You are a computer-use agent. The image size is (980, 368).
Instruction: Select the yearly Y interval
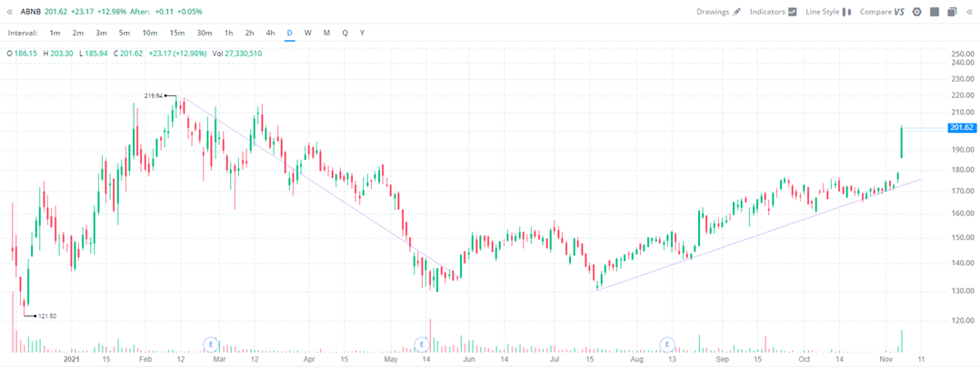pos(363,33)
